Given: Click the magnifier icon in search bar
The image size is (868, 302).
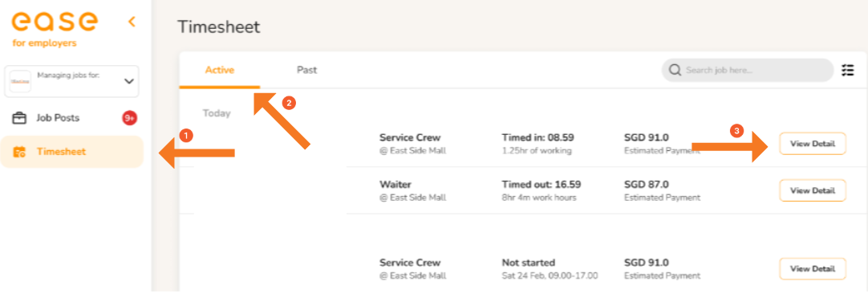Looking at the screenshot, I should pyautogui.click(x=675, y=71).
